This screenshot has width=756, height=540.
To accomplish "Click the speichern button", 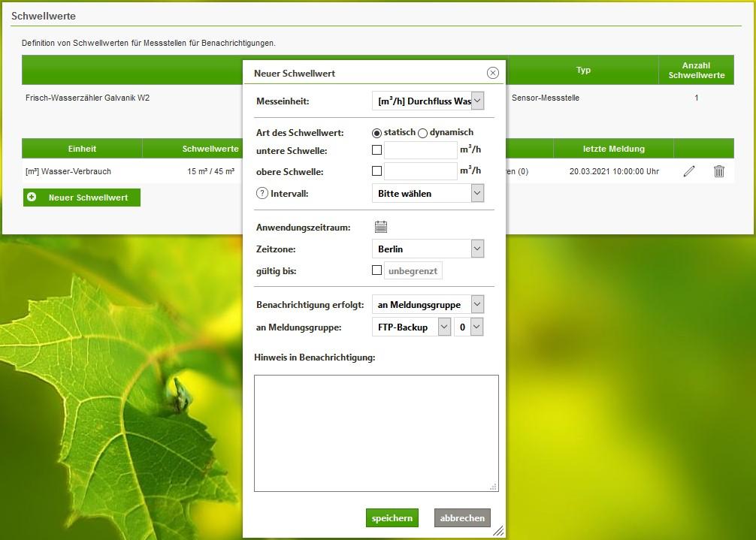I will click(x=392, y=517).
